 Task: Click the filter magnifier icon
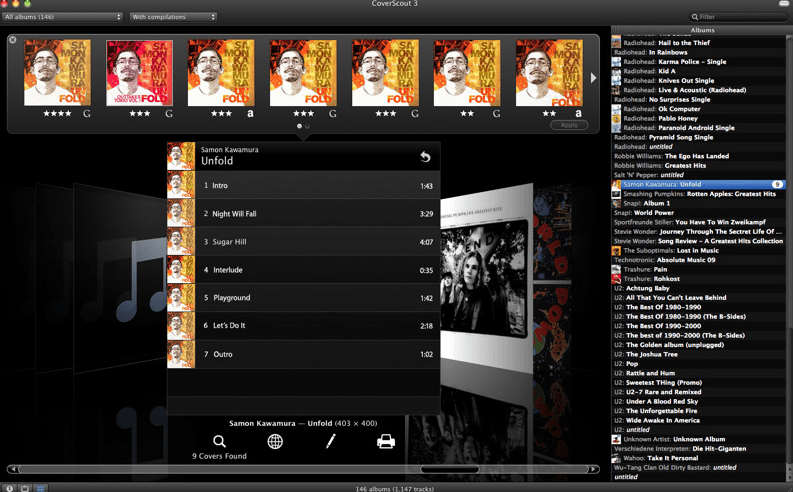(695, 17)
